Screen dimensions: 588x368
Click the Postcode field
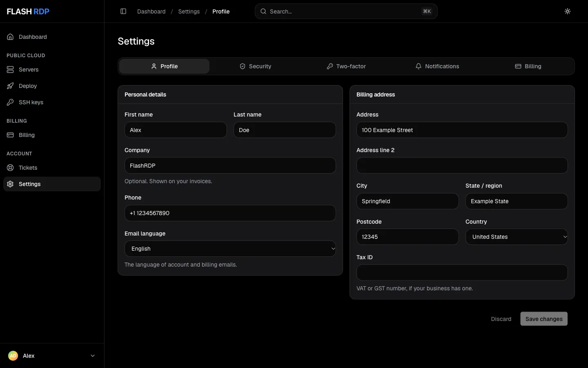coord(408,237)
